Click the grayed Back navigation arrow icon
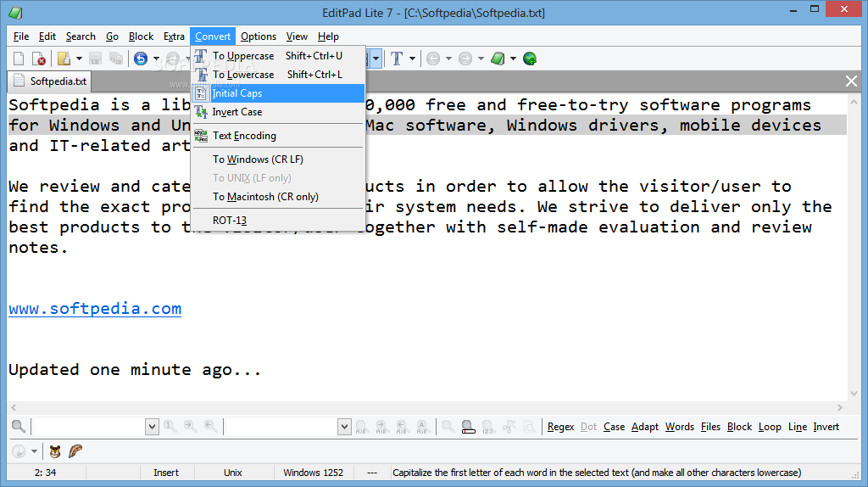This screenshot has height=487, width=868. 433,59
